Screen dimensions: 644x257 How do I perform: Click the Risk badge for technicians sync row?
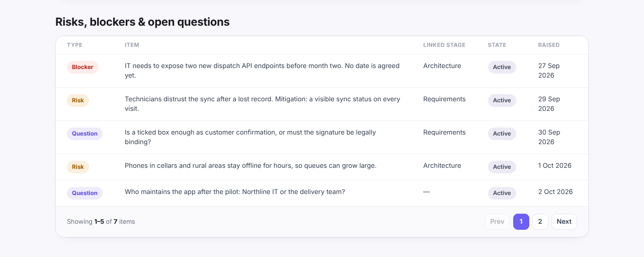(78, 100)
